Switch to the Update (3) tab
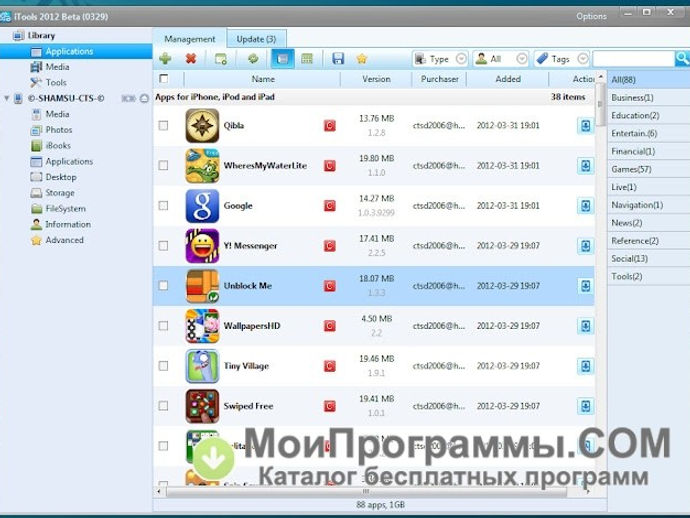The height and width of the screenshot is (518, 690). click(x=257, y=39)
